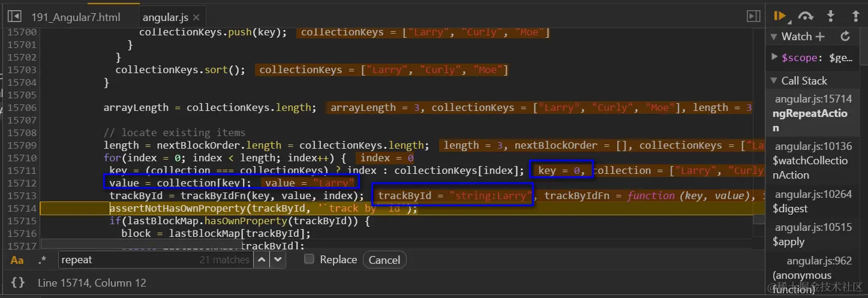Select ngRepeatAction call stack frame

pos(813,113)
